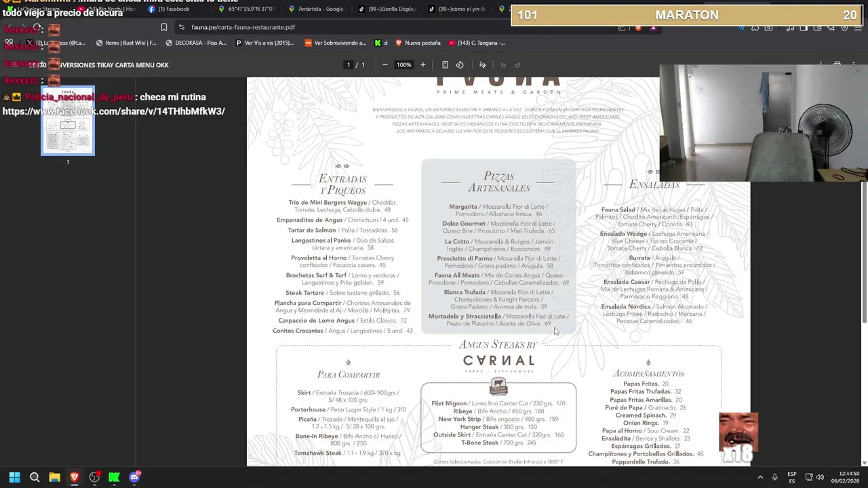Click the ESP ES language indicator
868x488 pixels.
[792, 477]
